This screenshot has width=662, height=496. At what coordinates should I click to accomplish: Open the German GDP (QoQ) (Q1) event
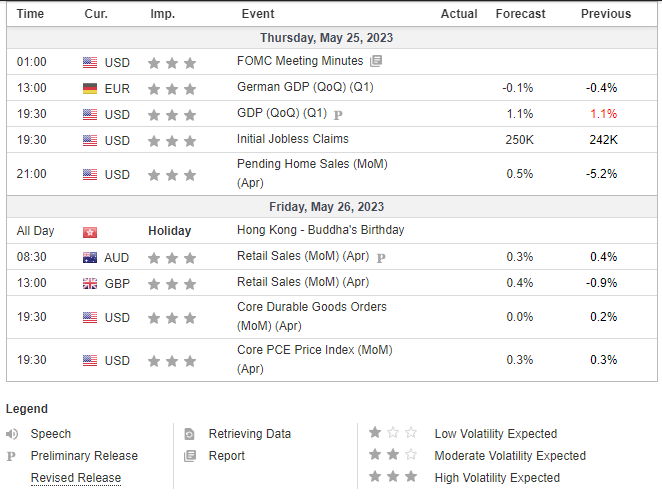click(x=305, y=87)
